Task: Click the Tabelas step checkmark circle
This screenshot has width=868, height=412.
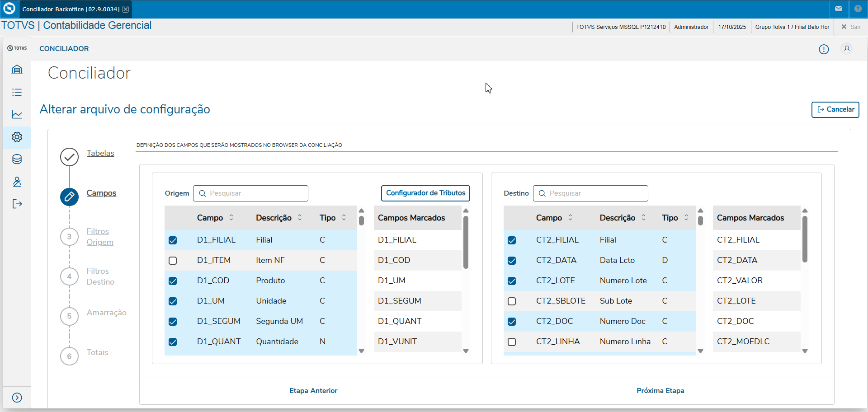Action: [x=69, y=157]
